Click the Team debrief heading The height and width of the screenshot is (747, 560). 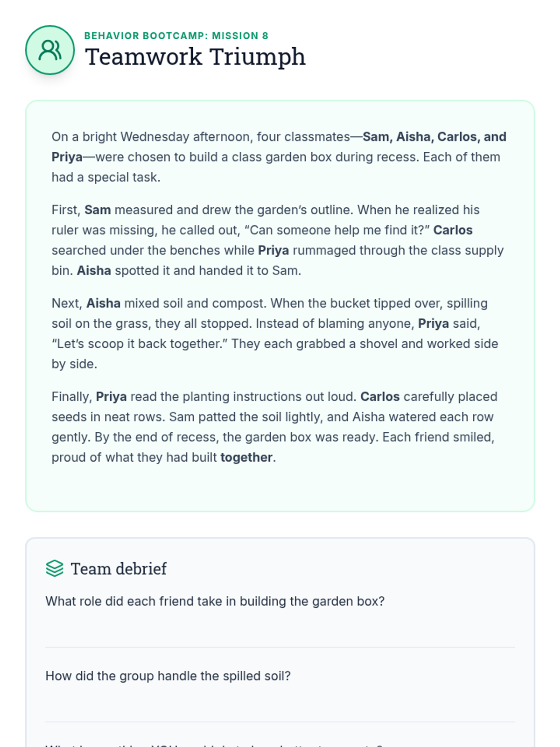coord(119,569)
